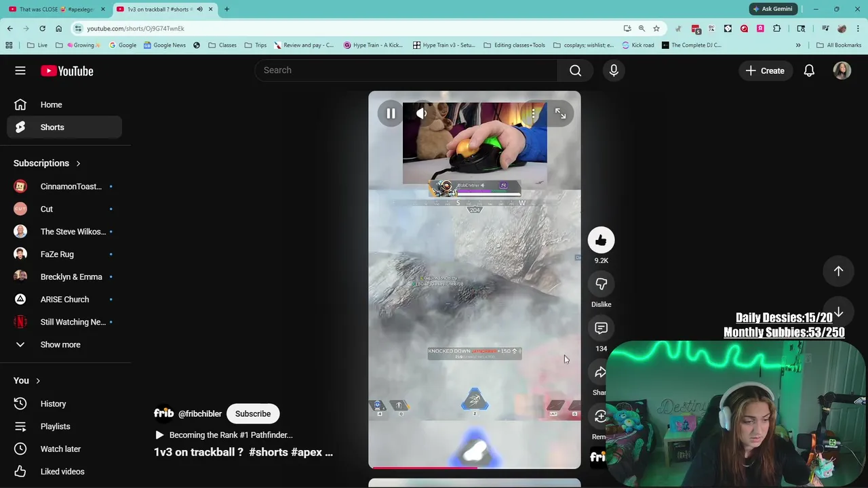868x488 pixels.
Task: Click the Ask Gemini button
Action: pos(772,9)
